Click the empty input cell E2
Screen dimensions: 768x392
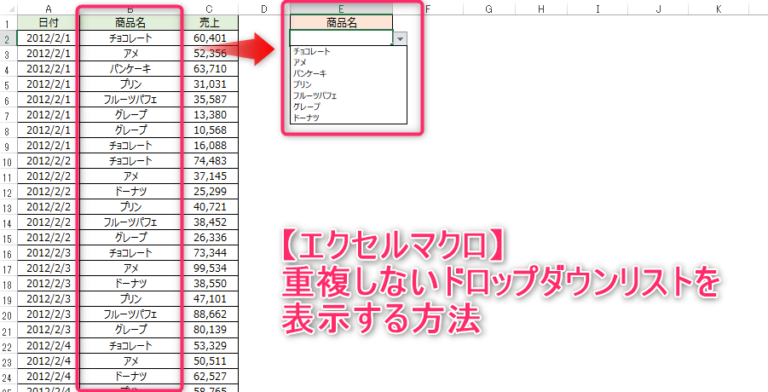point(341,38)
